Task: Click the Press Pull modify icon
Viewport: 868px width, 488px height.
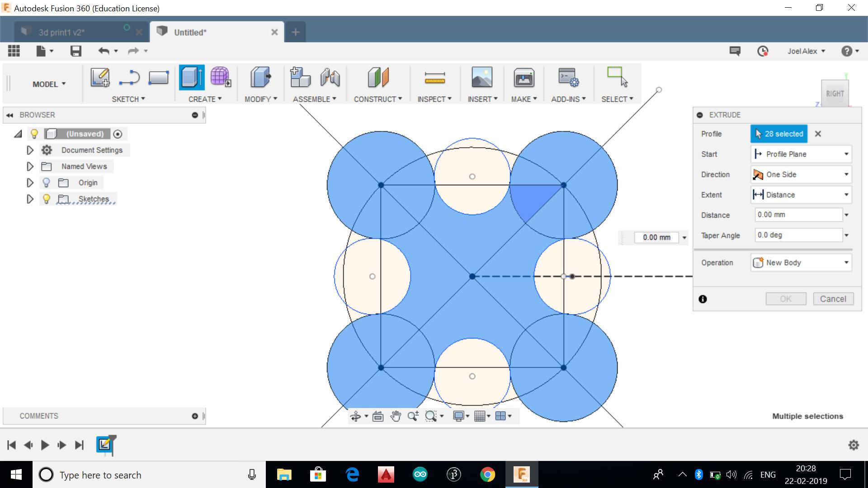Action: 260,78
